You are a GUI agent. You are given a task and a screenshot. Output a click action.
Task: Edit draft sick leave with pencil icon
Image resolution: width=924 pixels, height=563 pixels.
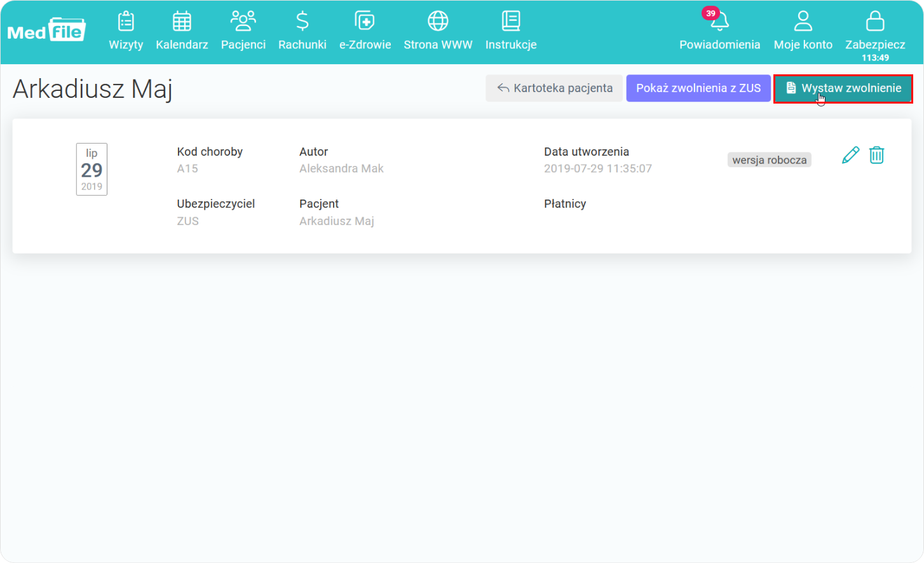coord(850,155)
